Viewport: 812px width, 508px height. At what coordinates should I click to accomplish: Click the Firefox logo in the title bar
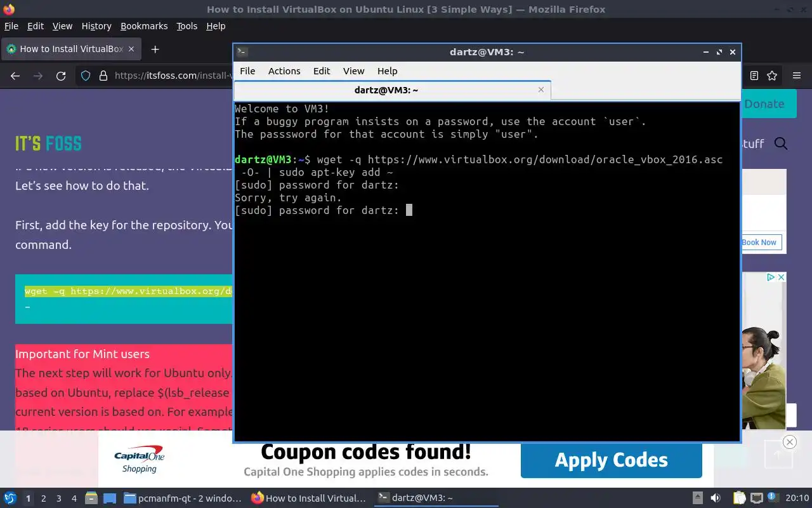pyautogui.click(x=9, y=9)
